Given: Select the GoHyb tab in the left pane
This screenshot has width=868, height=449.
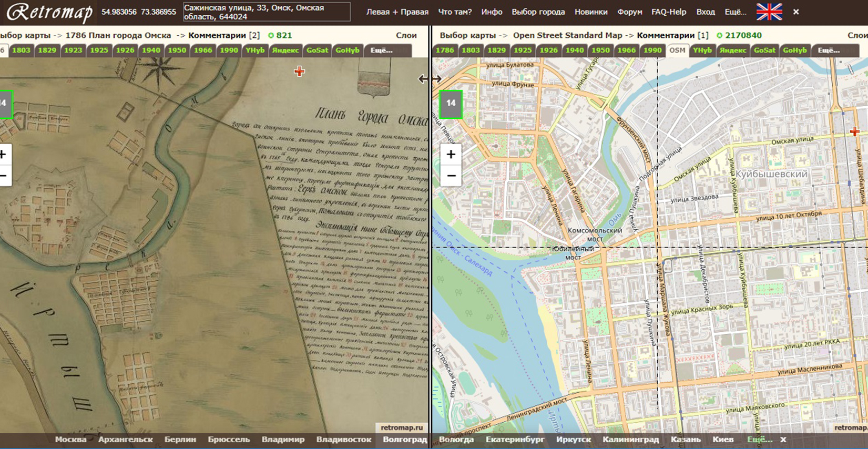Looking at the screenshot, I should click(x=348, y=50).
